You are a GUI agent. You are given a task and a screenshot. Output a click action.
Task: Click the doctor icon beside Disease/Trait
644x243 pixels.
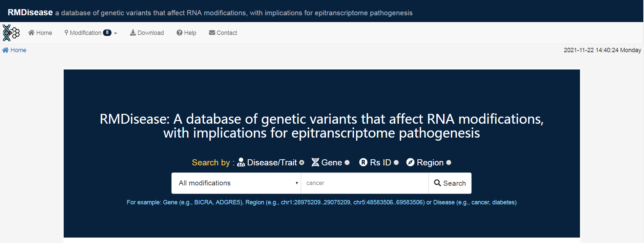[241, 162]
